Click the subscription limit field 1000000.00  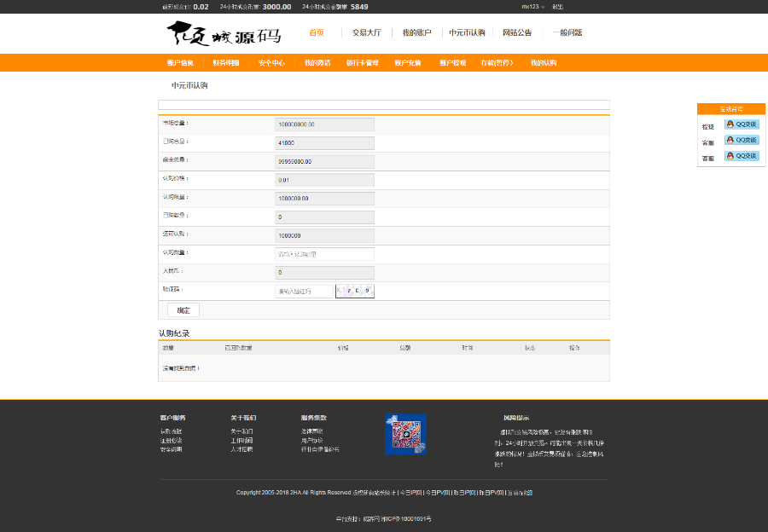pos(324,198)
